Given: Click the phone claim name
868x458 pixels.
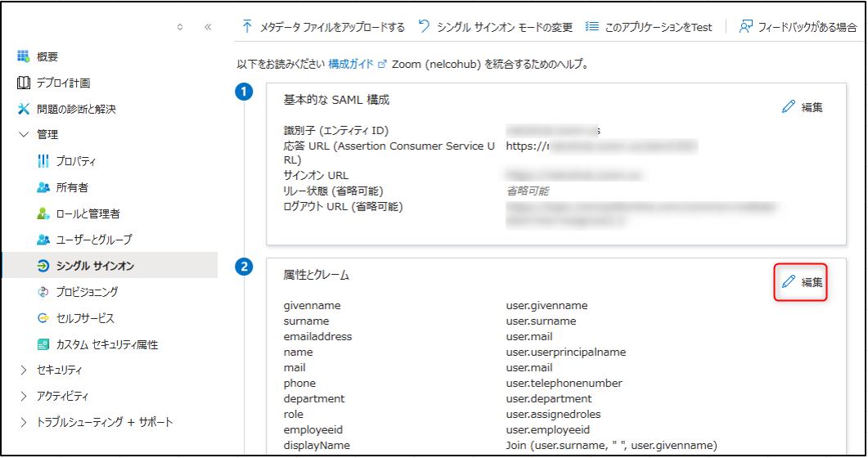Looking at the screenshot, I should coord(299,384).
